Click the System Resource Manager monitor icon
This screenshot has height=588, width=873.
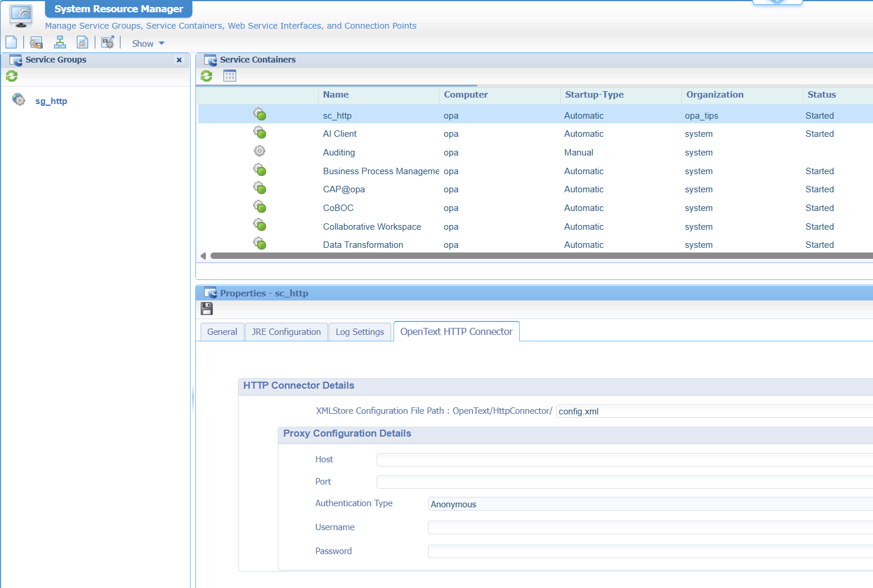click(x=21, y=16)
